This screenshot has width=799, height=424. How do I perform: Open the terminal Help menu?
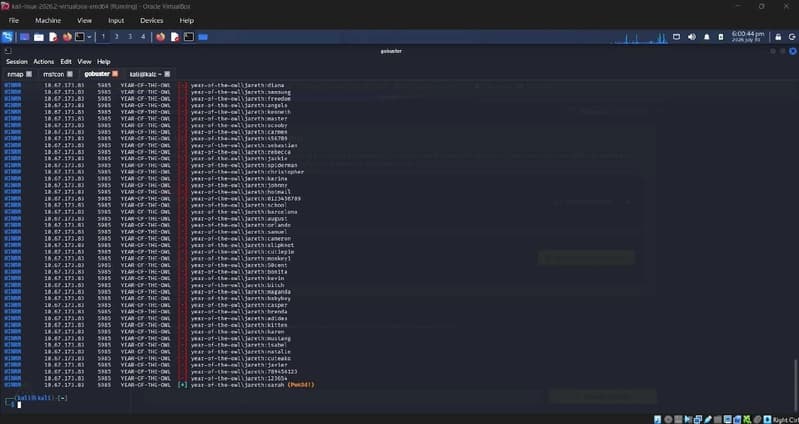coord(103,62)
